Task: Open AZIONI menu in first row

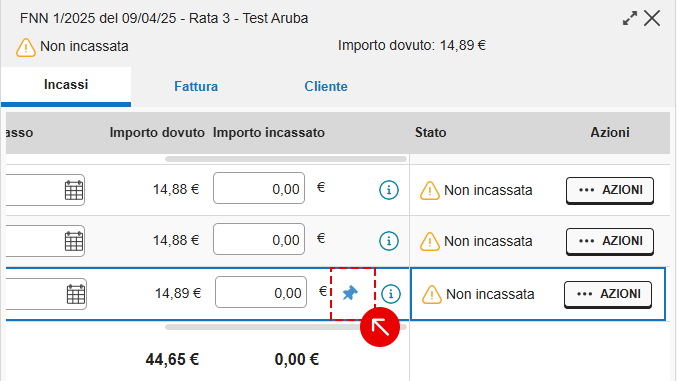Action: [610, 190]
